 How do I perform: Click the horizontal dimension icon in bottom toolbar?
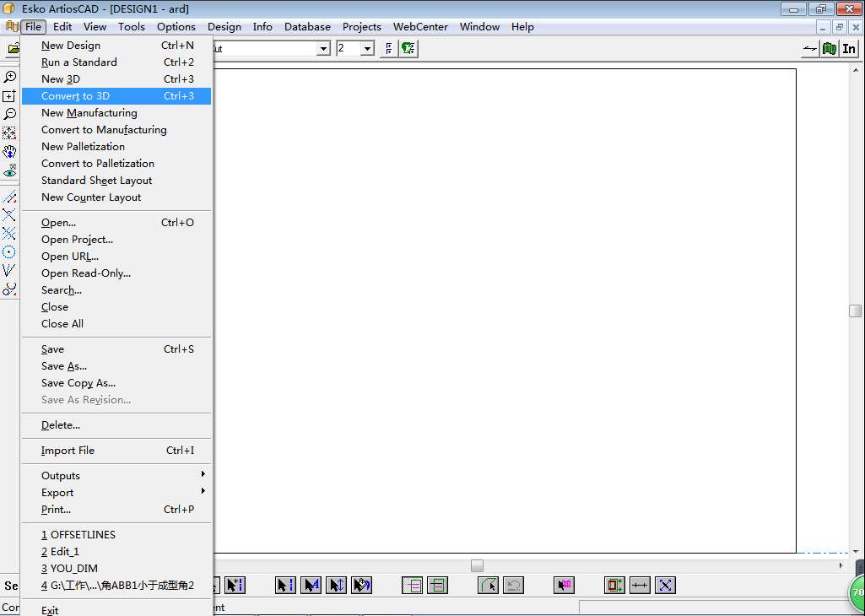click(x=640, y=585)
